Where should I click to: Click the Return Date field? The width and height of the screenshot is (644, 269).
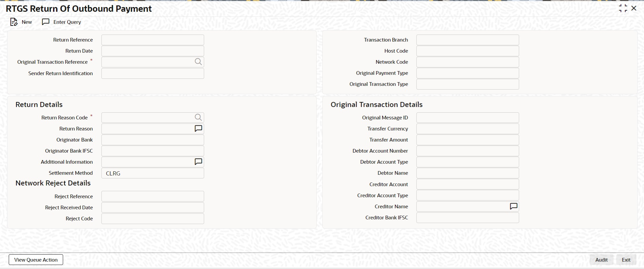[x=153, y=51]
